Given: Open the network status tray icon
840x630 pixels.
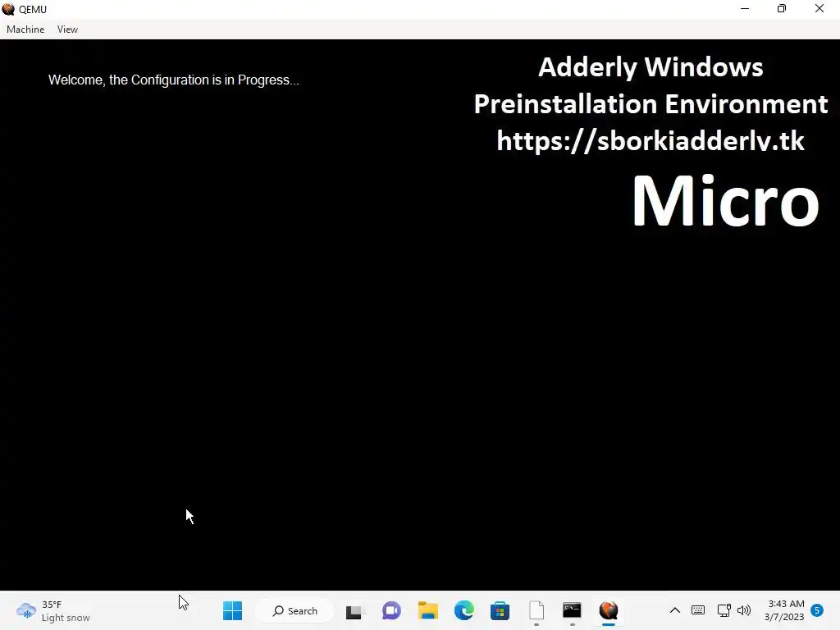Looking at the screenshot, I should [724, 610].
